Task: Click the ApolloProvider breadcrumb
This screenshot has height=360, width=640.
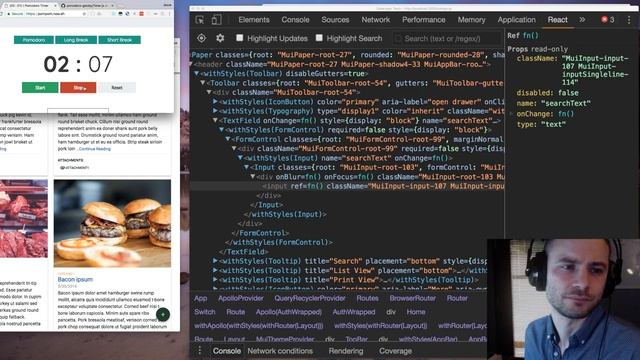Action: click(x=240, y=298)
